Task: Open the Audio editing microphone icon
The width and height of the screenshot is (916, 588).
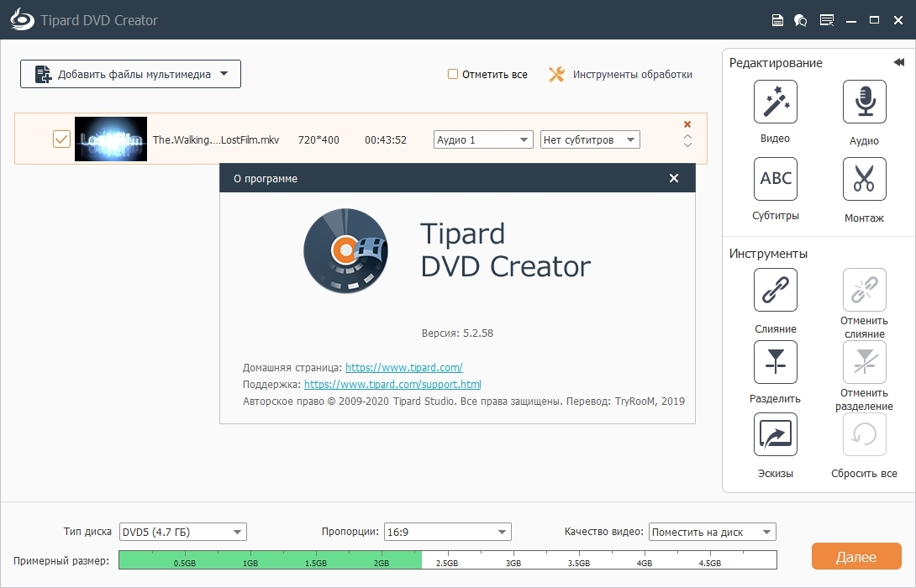Action: coord(864,102)
